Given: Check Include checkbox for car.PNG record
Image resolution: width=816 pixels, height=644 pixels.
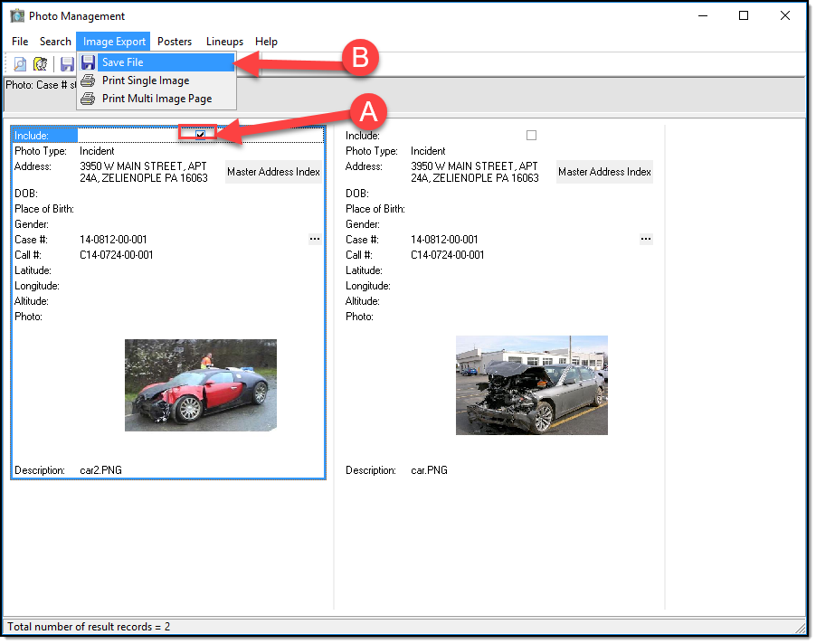Looking at the screenshot, I should tap(531, 136).
